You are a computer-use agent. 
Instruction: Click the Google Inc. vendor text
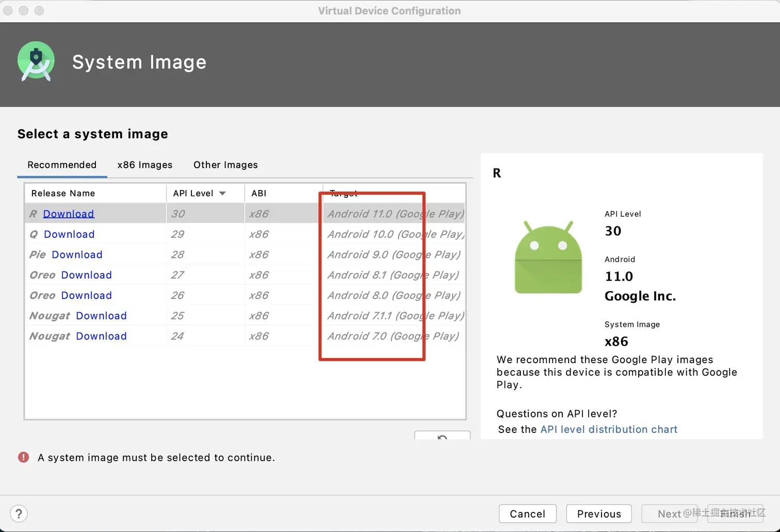coord(640,296)
